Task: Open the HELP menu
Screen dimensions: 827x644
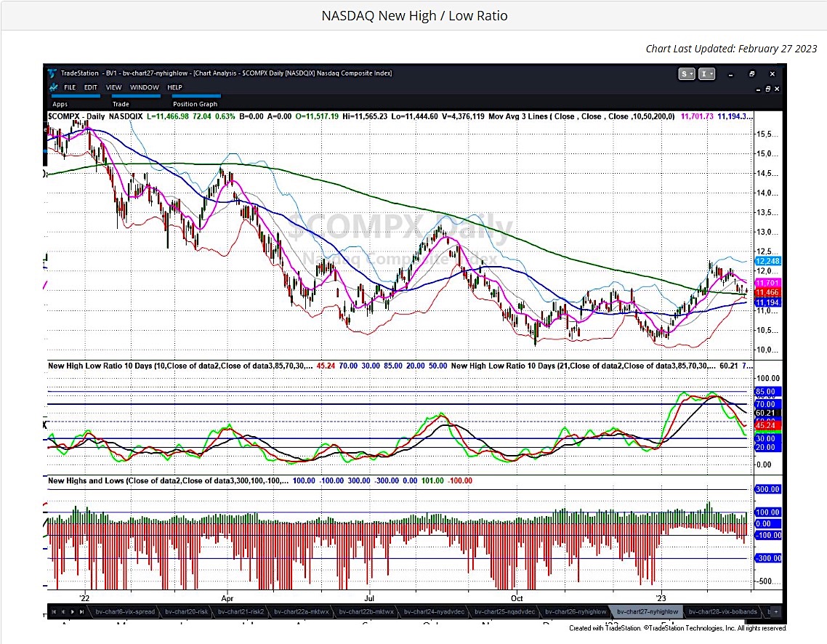Action: 174,87
